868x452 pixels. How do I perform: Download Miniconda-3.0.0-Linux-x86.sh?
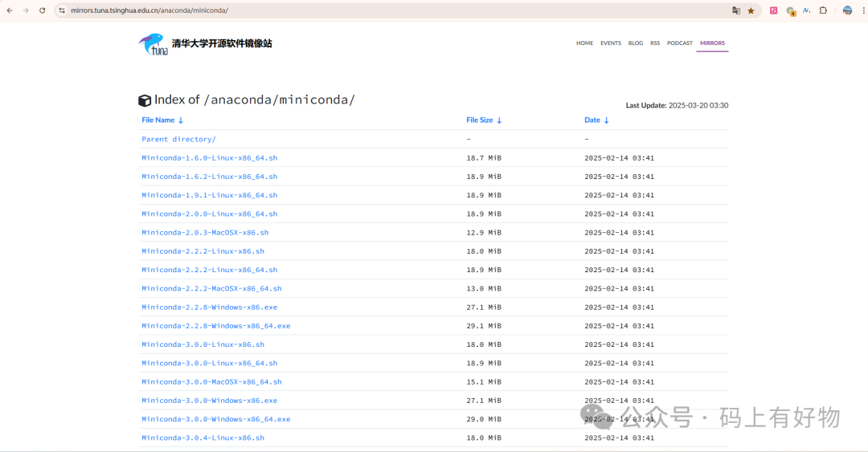pos(203,344)
